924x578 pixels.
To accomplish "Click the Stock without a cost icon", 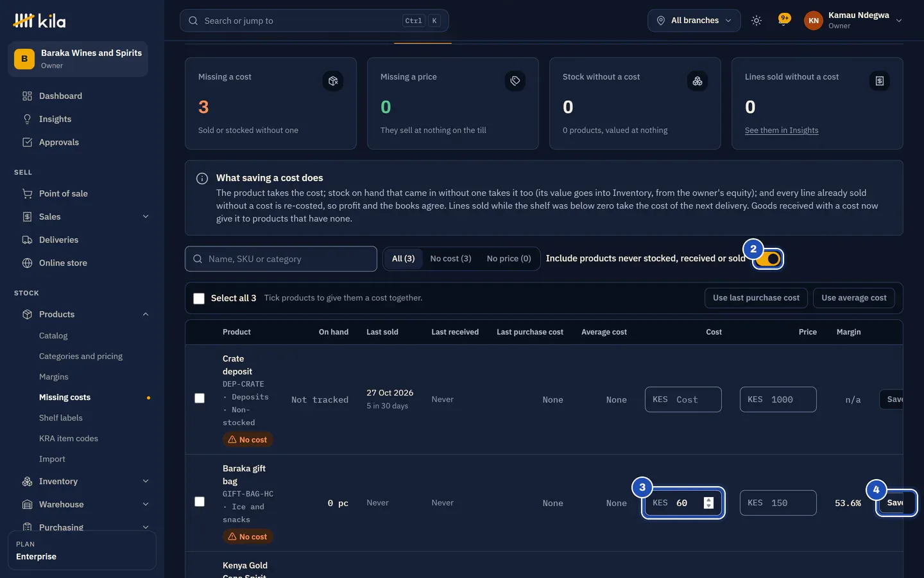I will pos(697,81).
